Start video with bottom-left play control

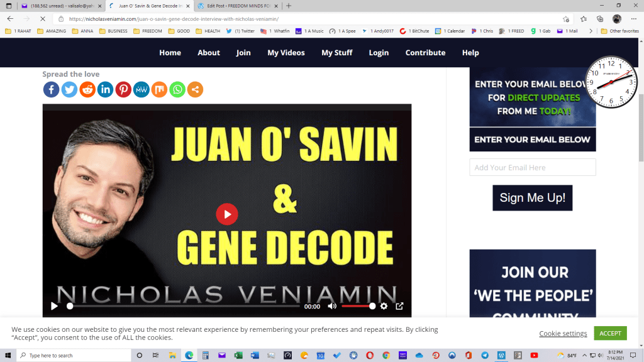[54, 306]
